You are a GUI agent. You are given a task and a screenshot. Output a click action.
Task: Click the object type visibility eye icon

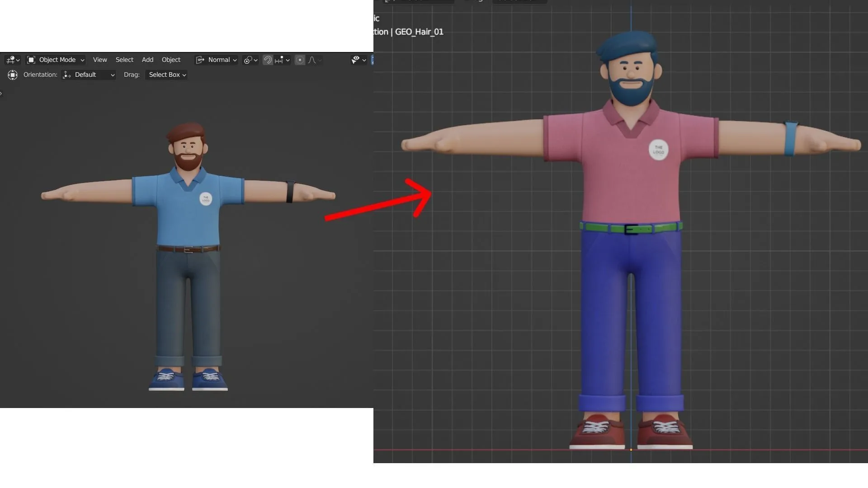pos(356,59)
